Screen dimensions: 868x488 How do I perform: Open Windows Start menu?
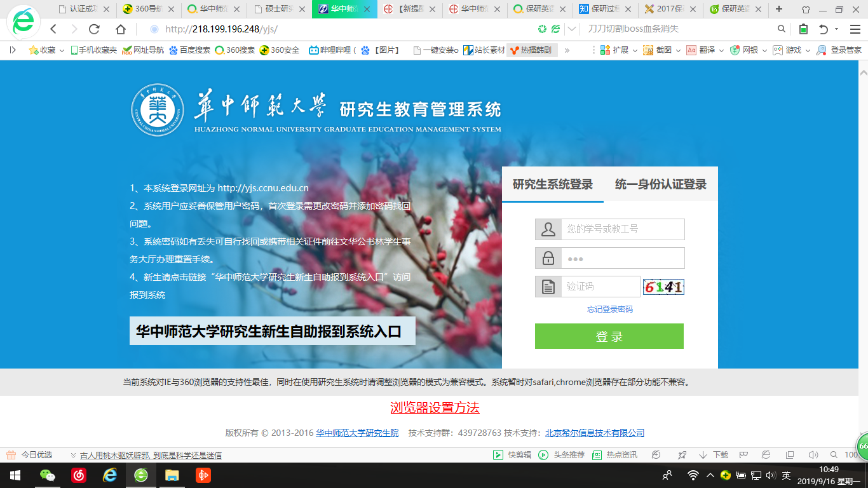click(x=15, y=475)
